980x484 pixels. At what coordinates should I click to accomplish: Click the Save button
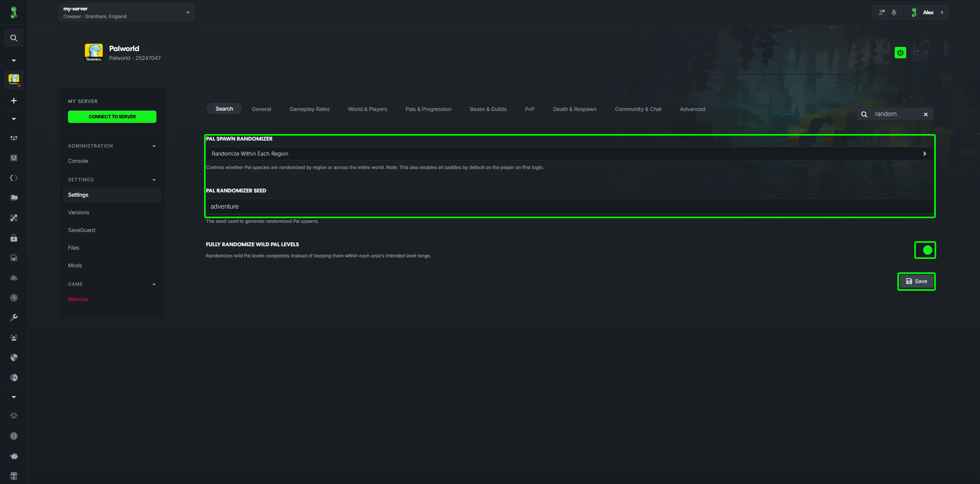pyautogui.click(x=917, y=281)
